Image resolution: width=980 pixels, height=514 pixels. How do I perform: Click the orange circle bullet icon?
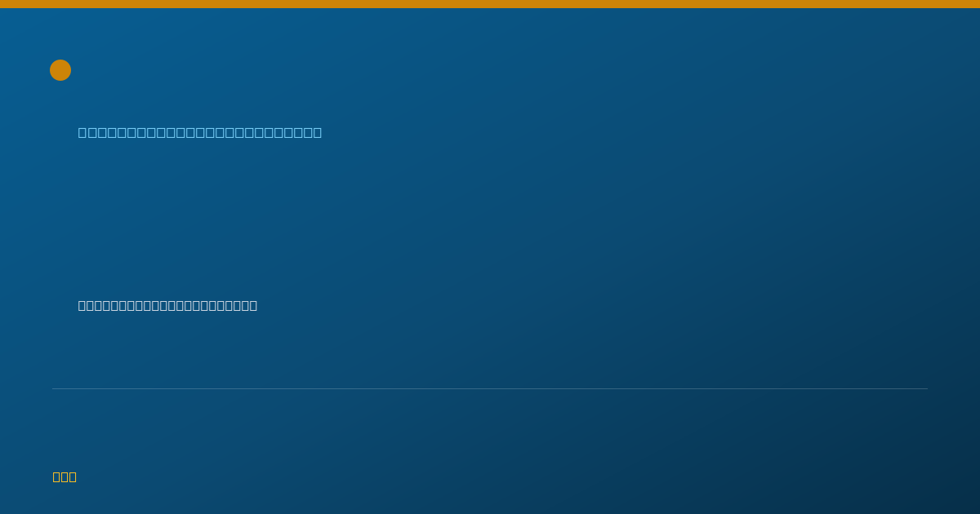tap(60, 70)
